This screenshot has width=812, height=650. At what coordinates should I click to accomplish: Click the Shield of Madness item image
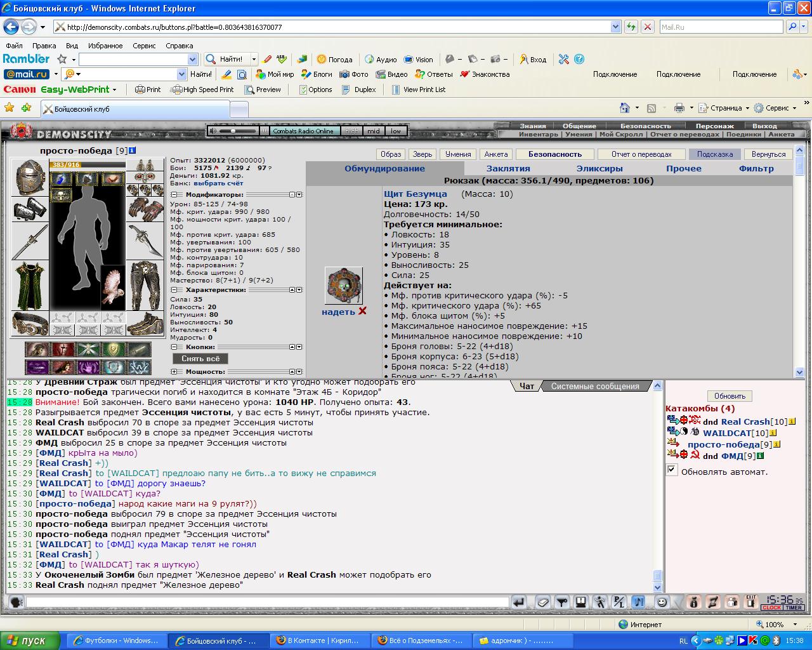[x=344, y=286]
